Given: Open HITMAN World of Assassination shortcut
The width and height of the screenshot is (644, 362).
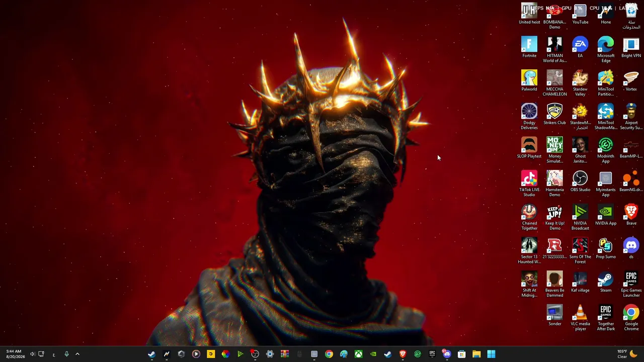Looking at the screenshot, I should pyautogui.click(x=554, y=50).
